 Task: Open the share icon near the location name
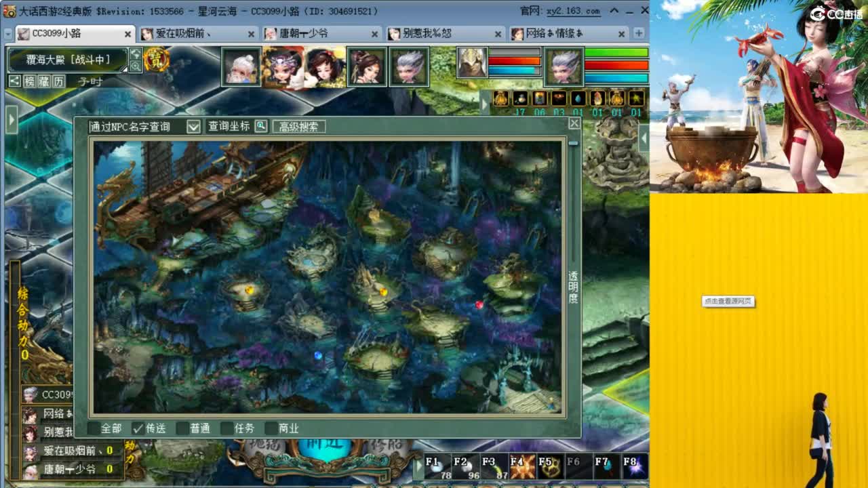(14, 82)
